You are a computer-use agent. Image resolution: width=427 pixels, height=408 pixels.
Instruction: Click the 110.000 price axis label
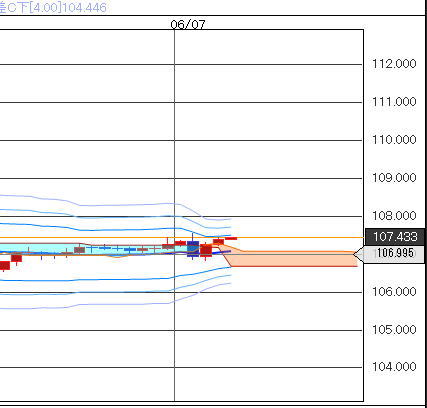click(x=394, y=139)
